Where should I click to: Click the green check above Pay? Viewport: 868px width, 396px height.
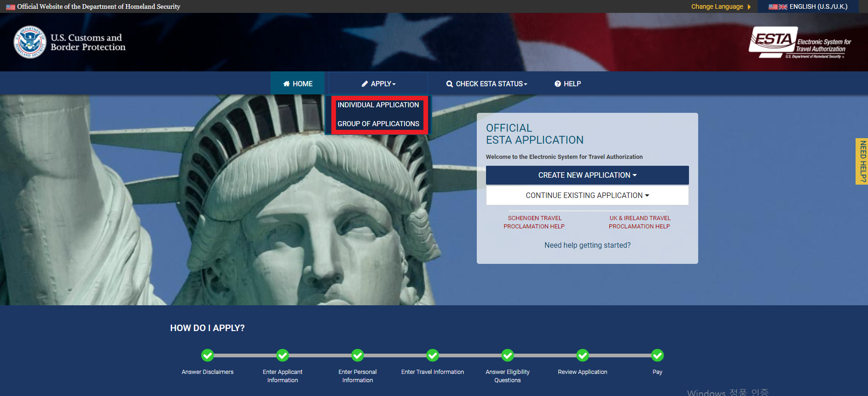click(x=658, y=355)
